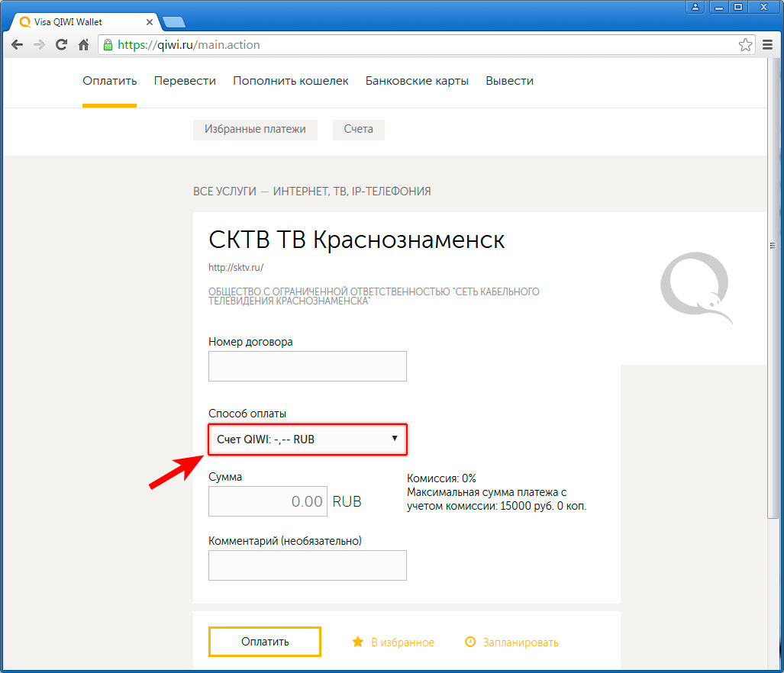View site security via the green padlock
Image resolution: width=784 pixels, height=673 pixels.
(x=108, y=45)
